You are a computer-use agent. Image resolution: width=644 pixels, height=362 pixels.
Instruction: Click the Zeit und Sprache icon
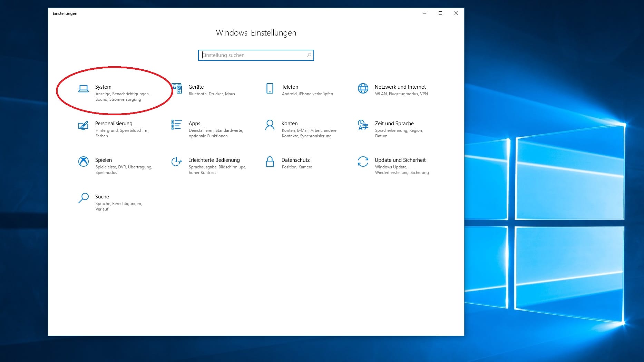tap(363, 125)
